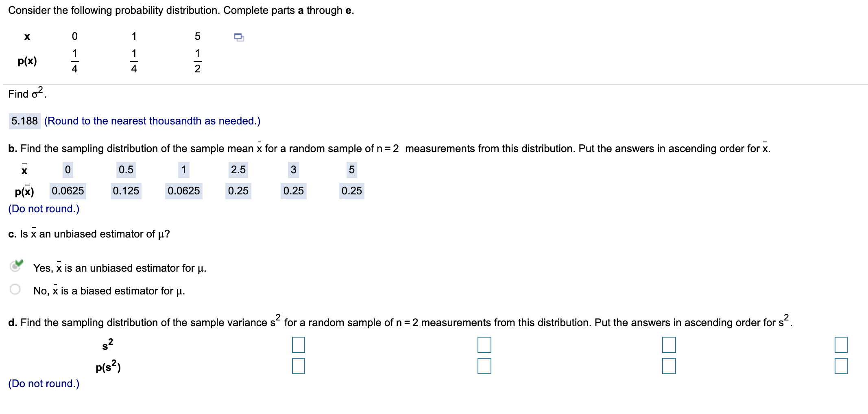The height and width of the screenshot is (414, 868).
Task: Click the variance answer field showing 5.188
Action: pyautogui.click(x=24, y=121)
